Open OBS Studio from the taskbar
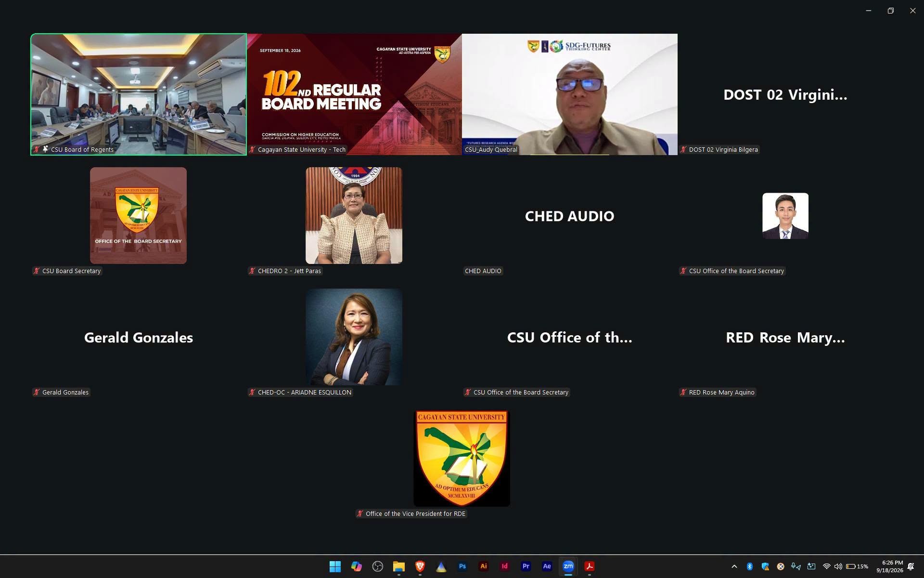The image size is (924, 578). click(377, 566)
